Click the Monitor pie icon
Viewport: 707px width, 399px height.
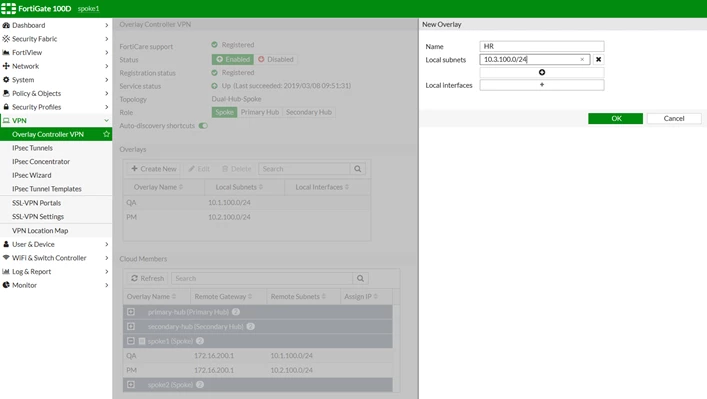point(6,285)
